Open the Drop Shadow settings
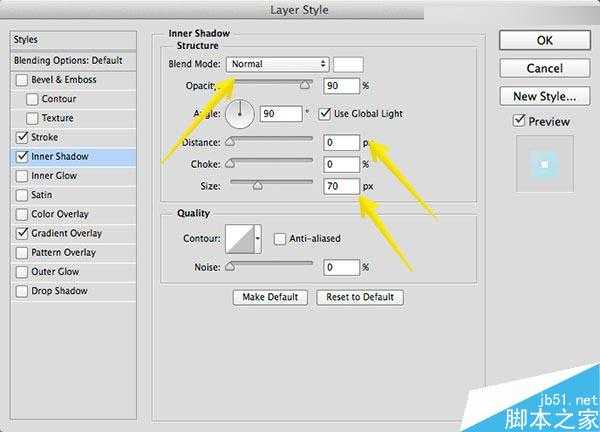The height and width of the screenshot is (432, 600). point(58,291)
